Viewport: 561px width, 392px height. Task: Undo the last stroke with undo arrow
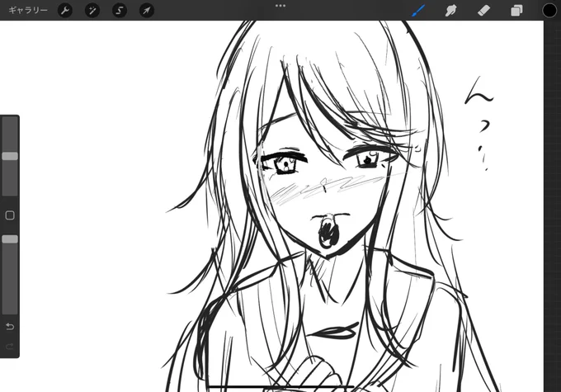click(x=10, y=327)
